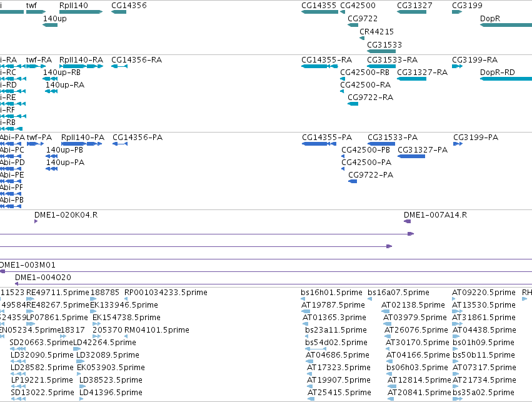Select the CG9722-PA protein label
This screenshot has height=402, width=532.
coord(371,176)
